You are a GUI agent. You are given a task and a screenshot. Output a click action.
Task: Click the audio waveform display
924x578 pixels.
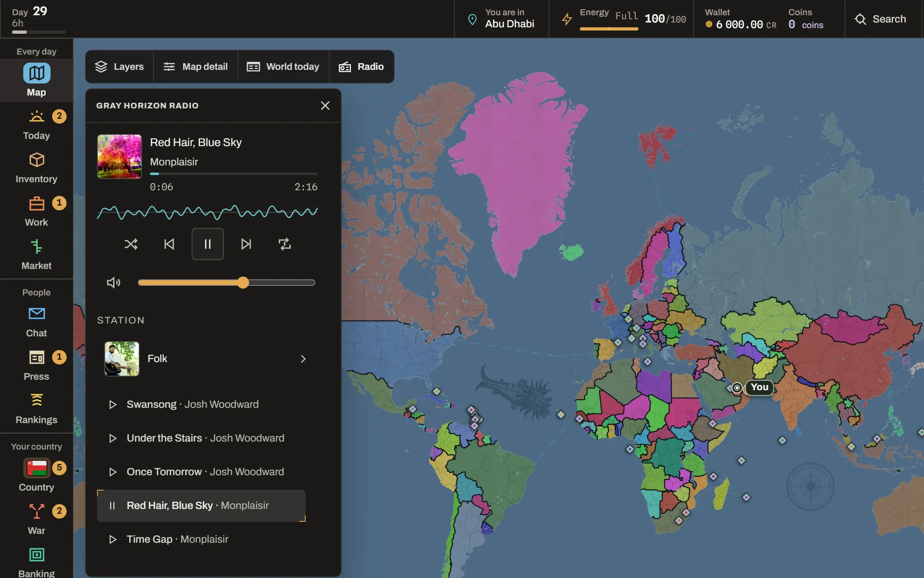click(207, 212)
